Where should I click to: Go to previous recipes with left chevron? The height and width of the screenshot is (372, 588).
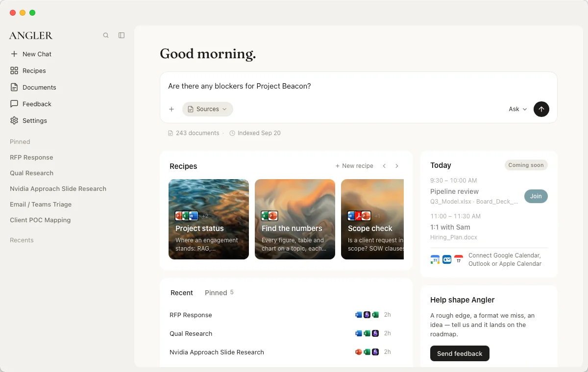coord(384,166)
